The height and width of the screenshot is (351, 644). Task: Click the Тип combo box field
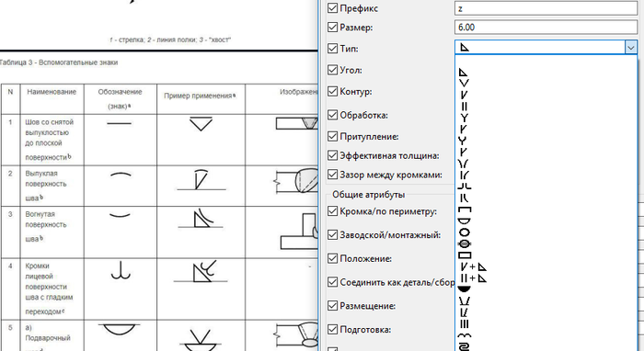click(x=546, y=47)
